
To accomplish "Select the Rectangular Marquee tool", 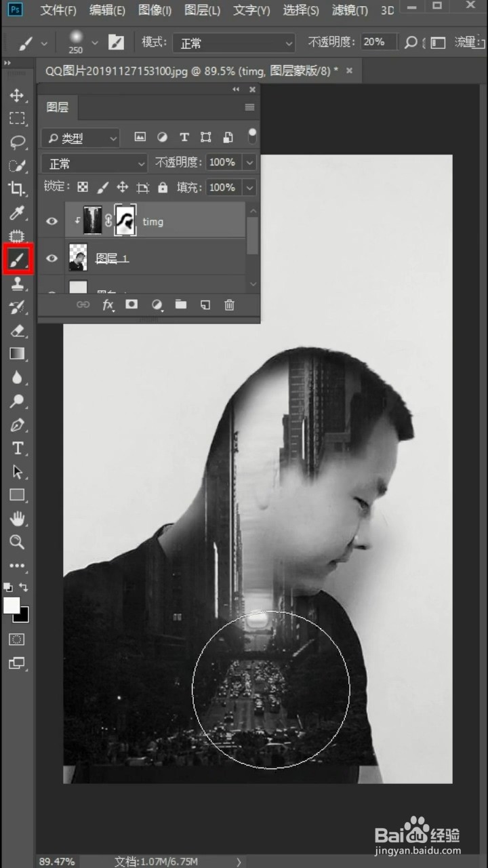I will point(17,119).
